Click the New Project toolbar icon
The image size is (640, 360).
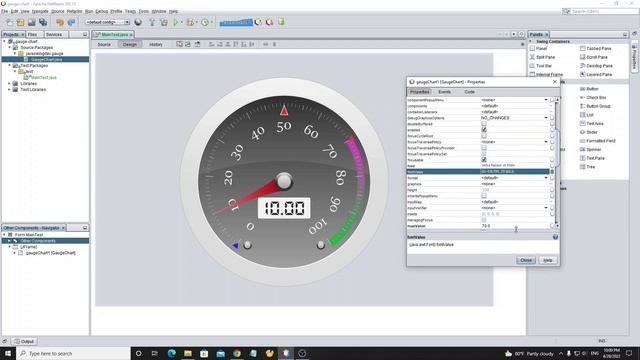(20, 22)
